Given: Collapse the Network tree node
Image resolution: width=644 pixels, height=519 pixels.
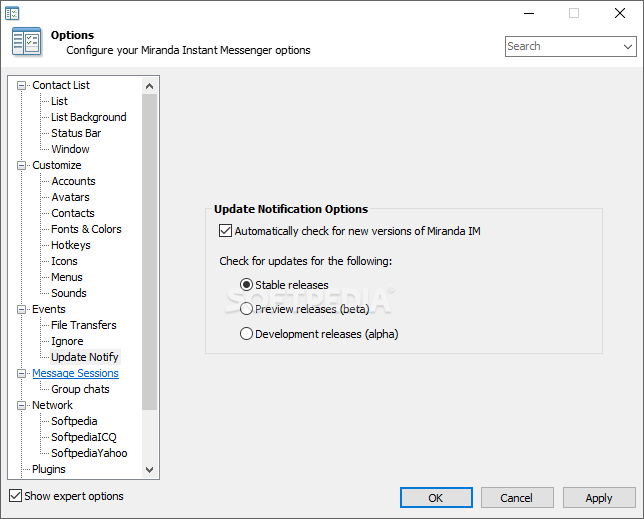Looking at the screenshot, I should pos(21,406).
